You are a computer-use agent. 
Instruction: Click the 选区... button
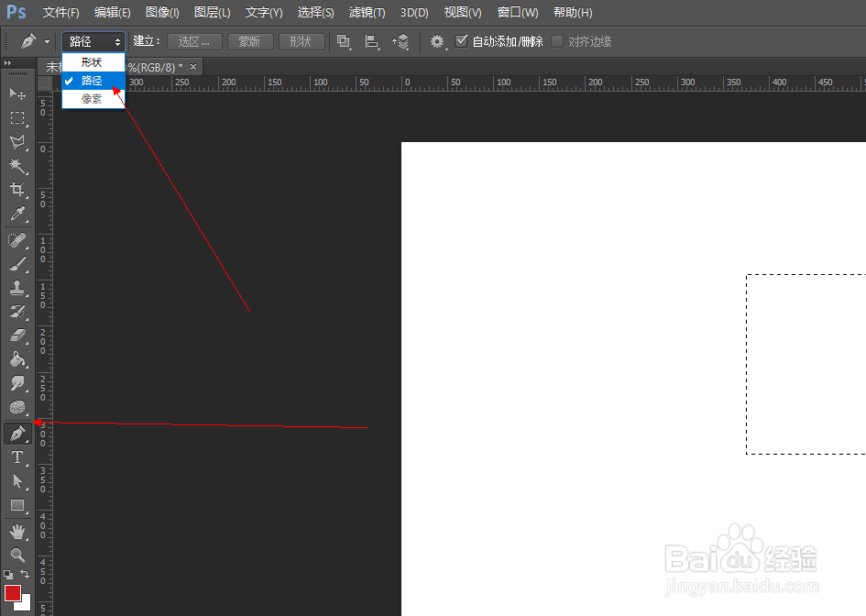click(194, 41)
